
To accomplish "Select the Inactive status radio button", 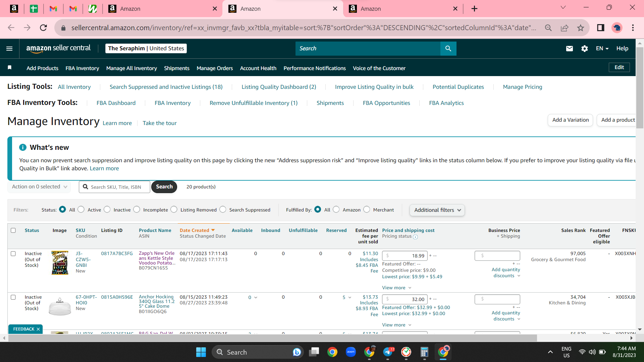I will click(x=107, y=209).
